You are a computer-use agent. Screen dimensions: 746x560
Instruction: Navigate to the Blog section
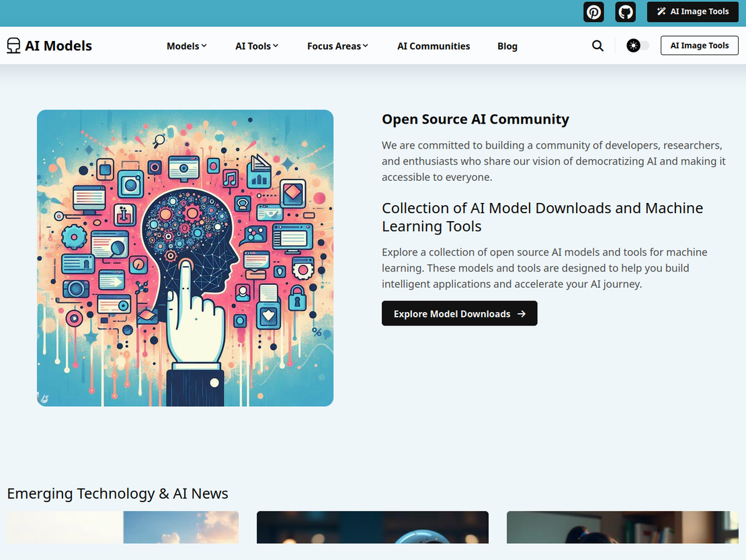point(507,46)
